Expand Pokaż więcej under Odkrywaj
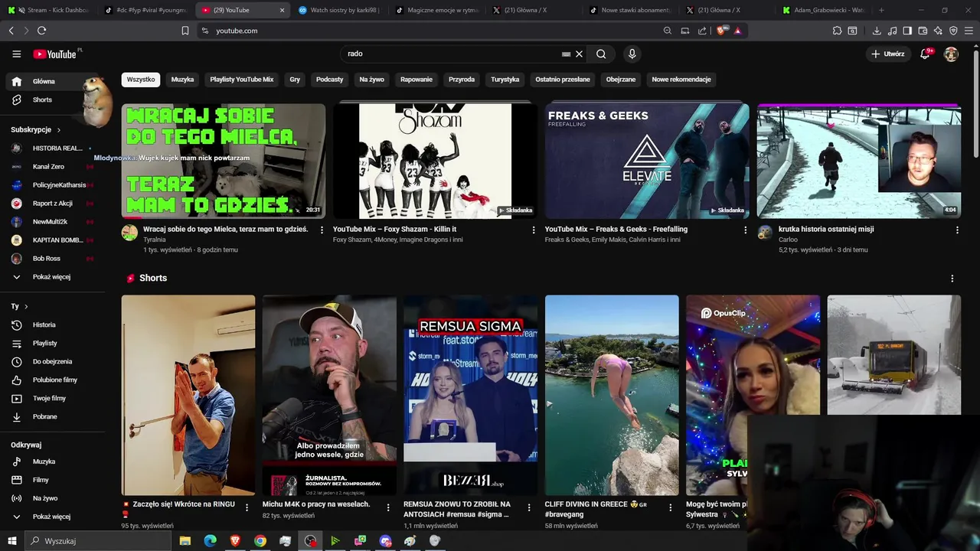The image size is (980, 551). pos(52,517)
